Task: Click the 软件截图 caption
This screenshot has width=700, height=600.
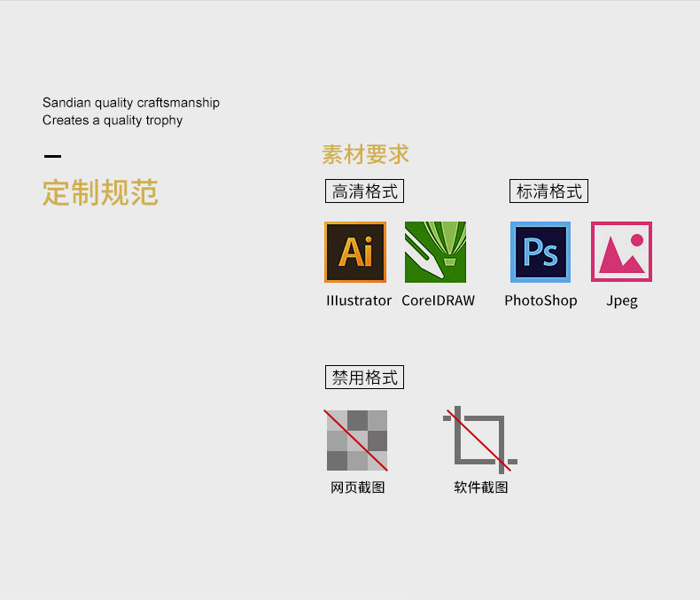Action: pyautogui.click(x=481, y=487)
